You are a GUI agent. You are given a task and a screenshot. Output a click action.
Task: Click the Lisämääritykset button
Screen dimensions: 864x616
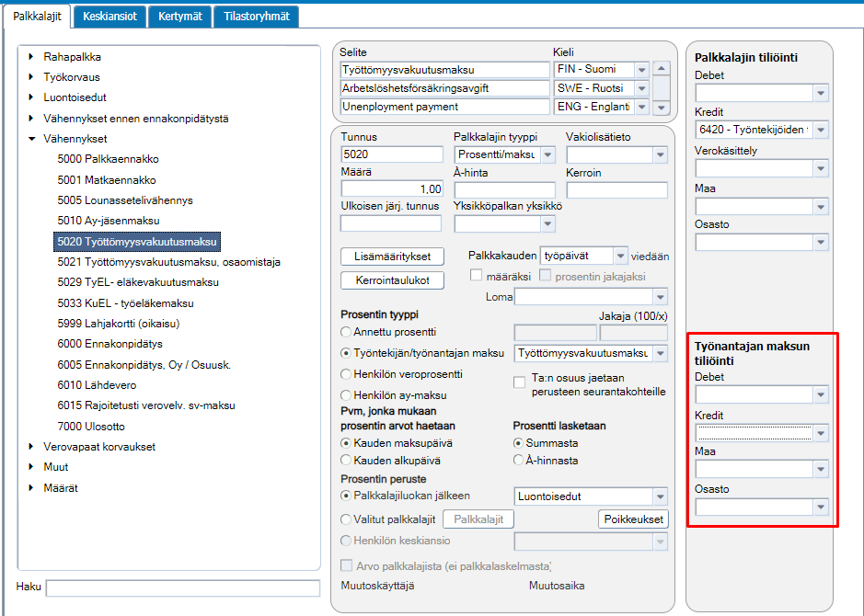tap(392, 257)
